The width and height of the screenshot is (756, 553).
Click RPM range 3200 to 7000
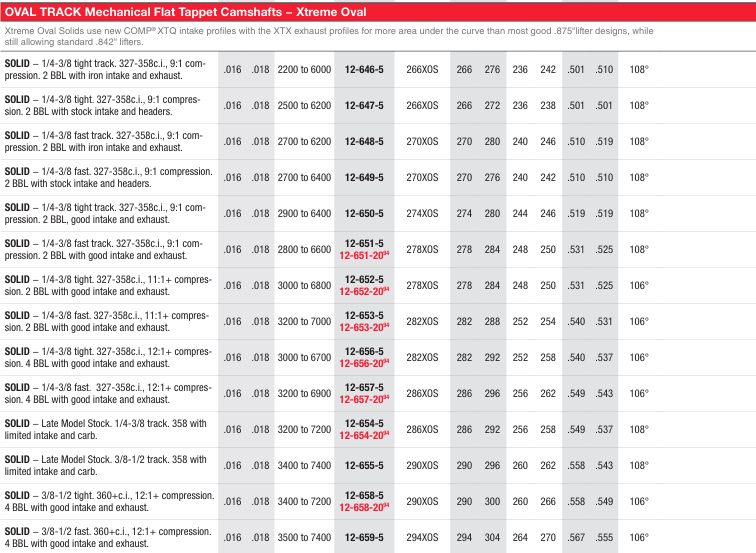click(304, 321)
